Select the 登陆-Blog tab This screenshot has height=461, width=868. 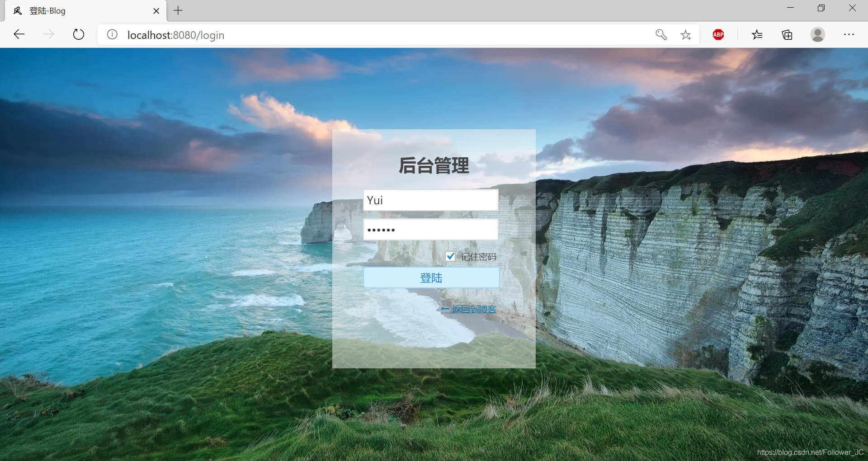coord(86,11)
